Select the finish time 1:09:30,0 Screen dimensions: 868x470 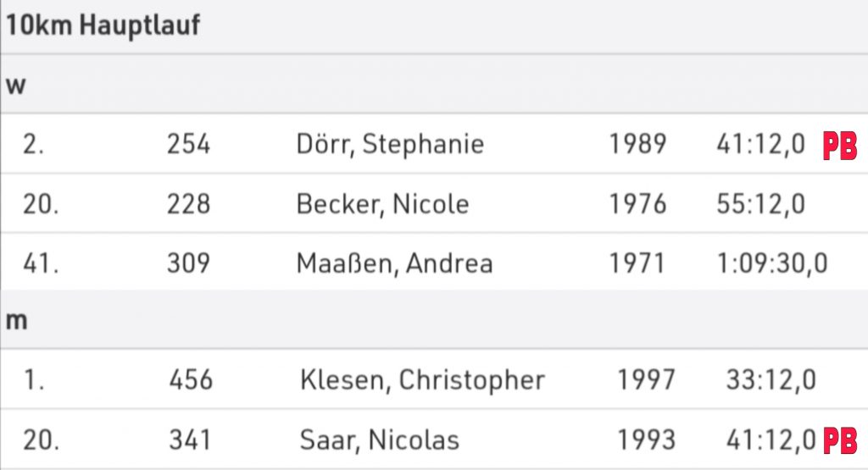[x=771, y=263]
